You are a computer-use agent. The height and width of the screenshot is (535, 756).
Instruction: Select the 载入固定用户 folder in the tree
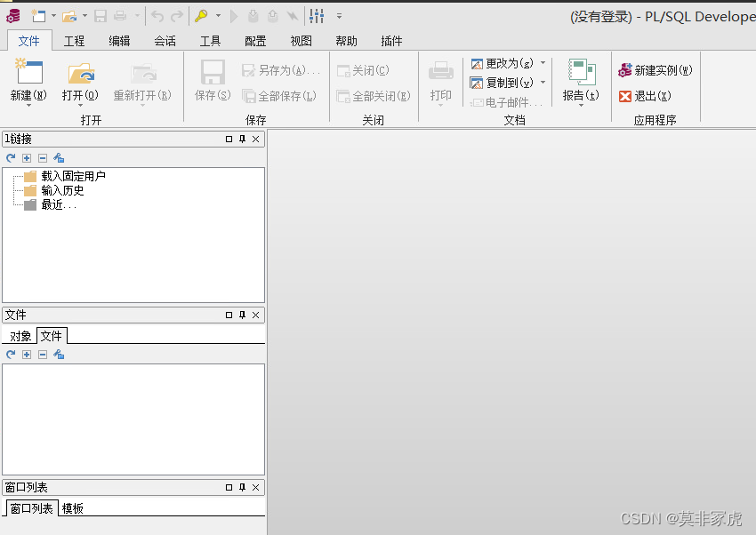pyautogui.click(x=65, y=176)
